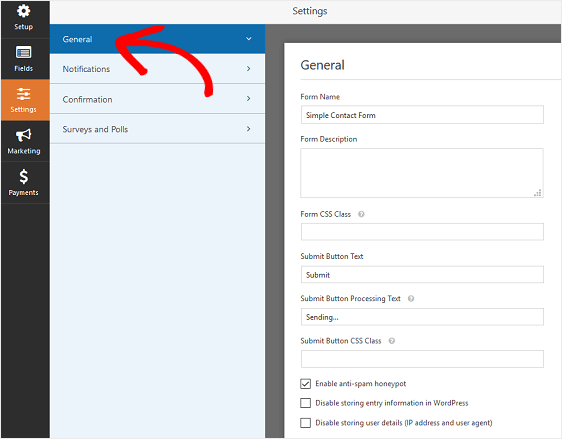Screen dimensions: 562x439
Task: Click help icon beside Submit Button Processing Text
Action: (x=411, y=299)
